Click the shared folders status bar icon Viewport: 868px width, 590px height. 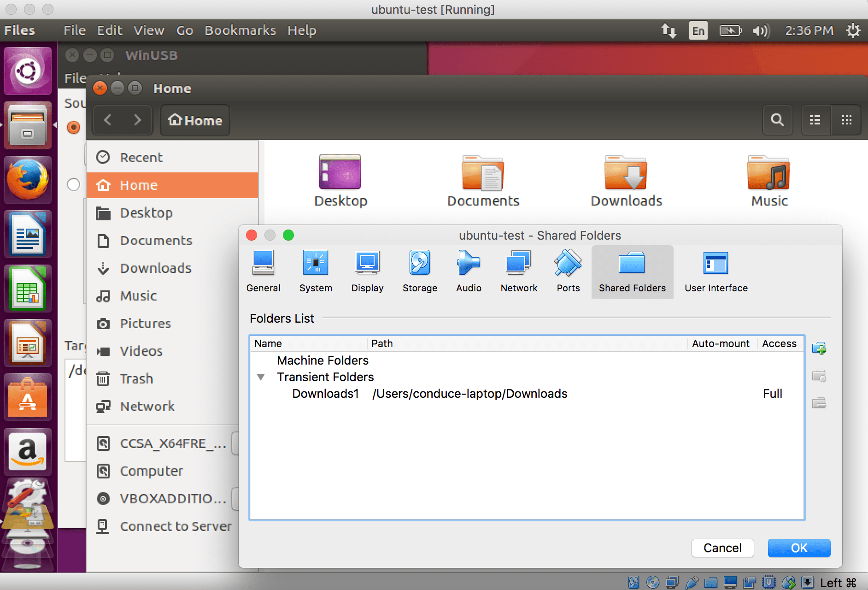click(x=711, y=582)
